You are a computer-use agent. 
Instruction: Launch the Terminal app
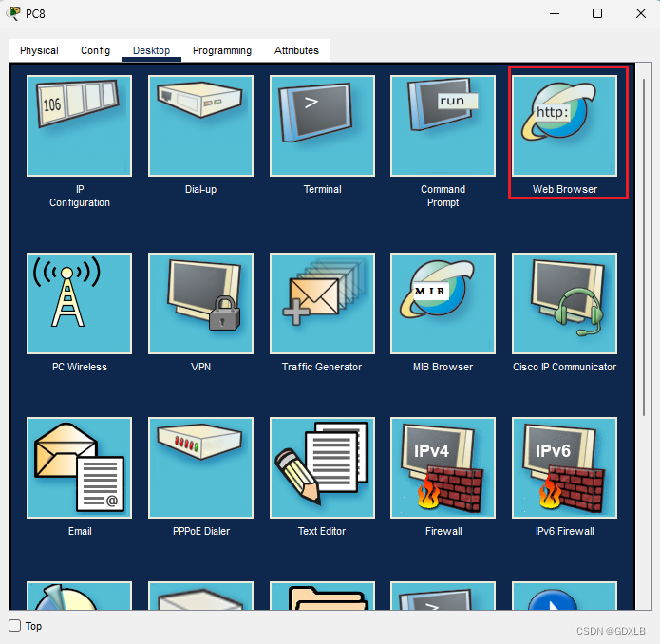click(322, 125)
